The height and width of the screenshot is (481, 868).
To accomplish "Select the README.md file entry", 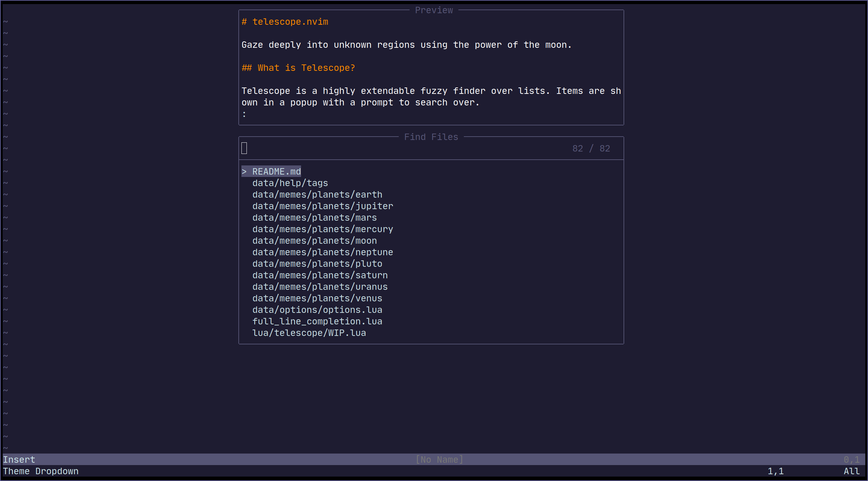I will click(276, 171).
